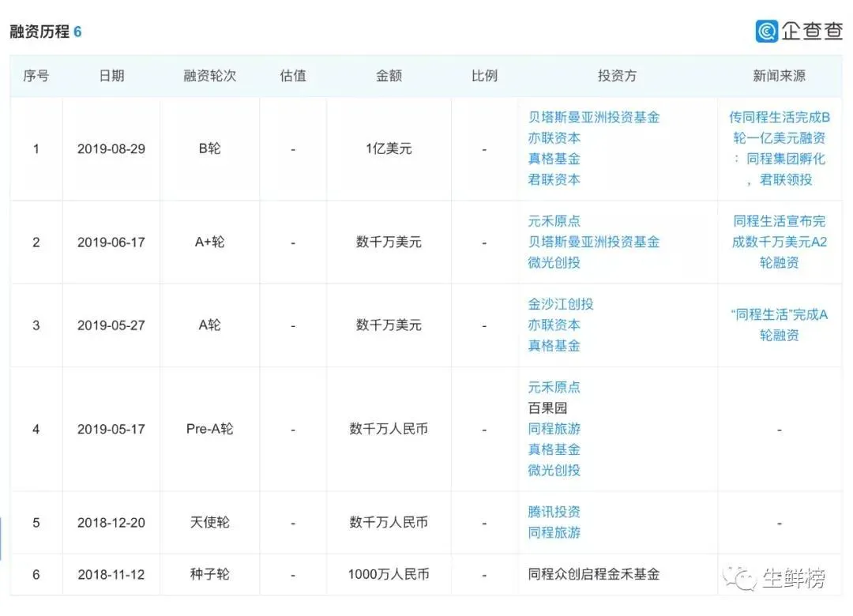Select the B轮 round cell
The width and height of the screenshot is (853, 616).
tap(209, 148)
